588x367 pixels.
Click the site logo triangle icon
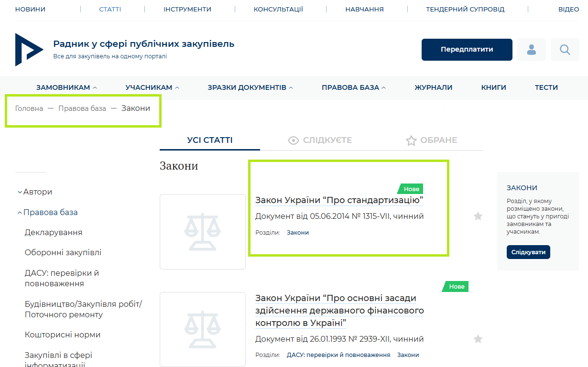pyautogui.click(x=29, y=50)
